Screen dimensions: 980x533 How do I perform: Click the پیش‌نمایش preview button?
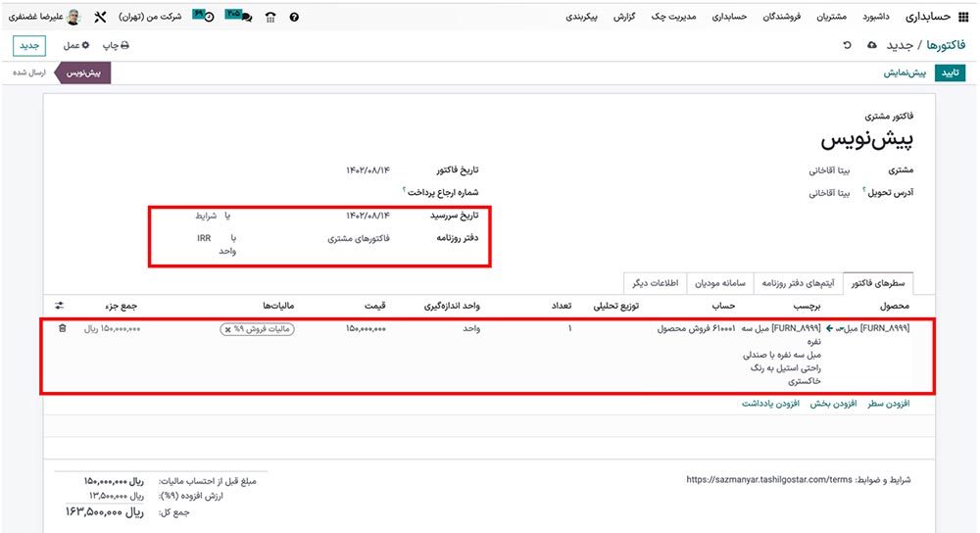[905, 73]
